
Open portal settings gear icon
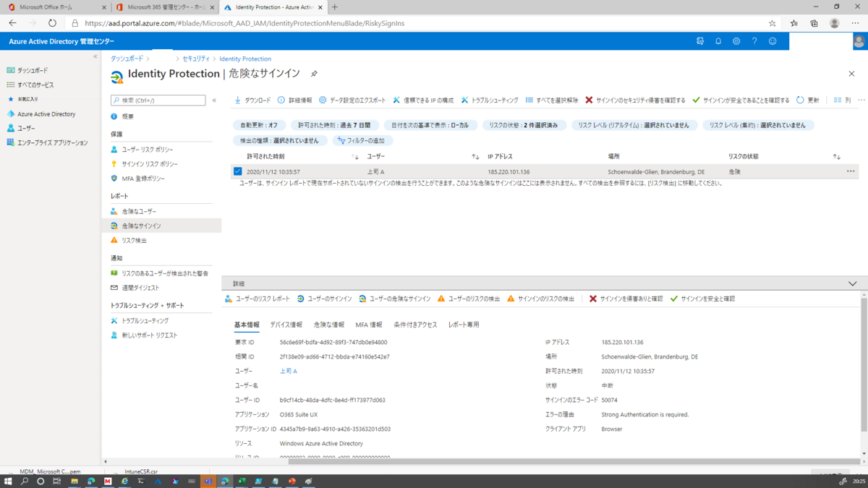coord(736,41)
